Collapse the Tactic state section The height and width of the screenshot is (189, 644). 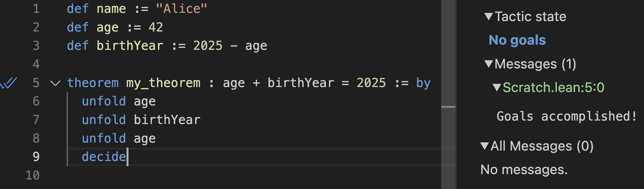488,17
